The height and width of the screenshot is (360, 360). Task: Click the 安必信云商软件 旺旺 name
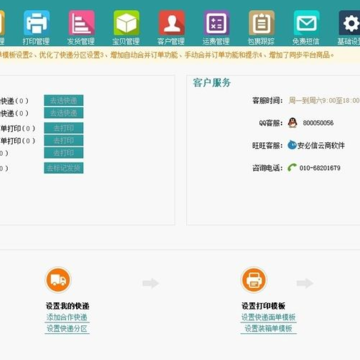(321, 145)
